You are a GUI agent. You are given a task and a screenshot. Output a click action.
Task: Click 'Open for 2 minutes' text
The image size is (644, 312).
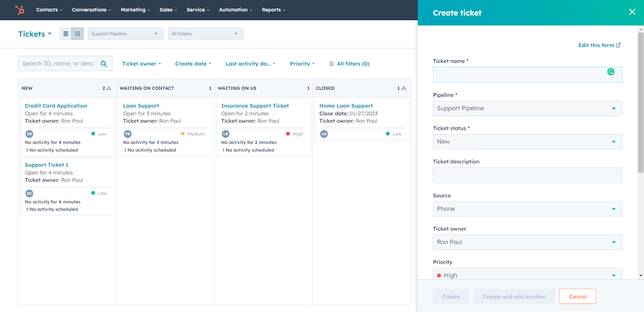[x=245, y=114]
